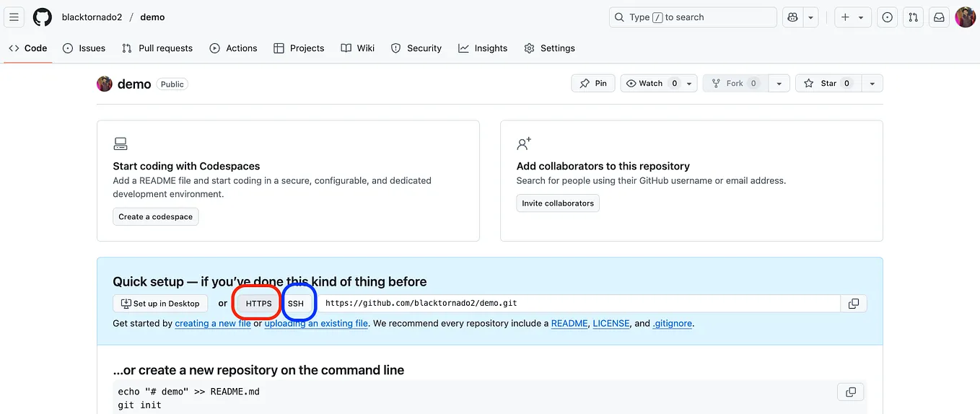The width and height of the screenshot is (980, 414).
Task: Expand the Star lists dropdown arrow
Action: pyautogui.click(x=872, y=84)
